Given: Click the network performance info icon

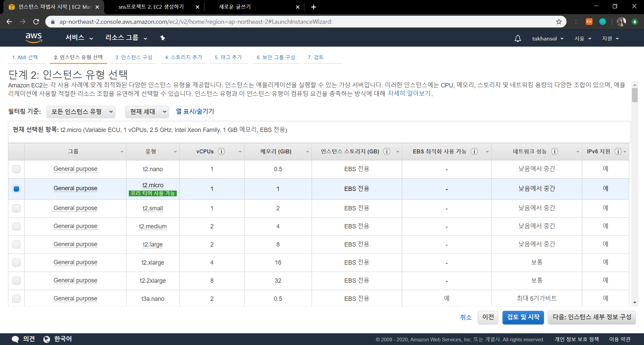Looking at the screenshot, I should pos(555,151).
